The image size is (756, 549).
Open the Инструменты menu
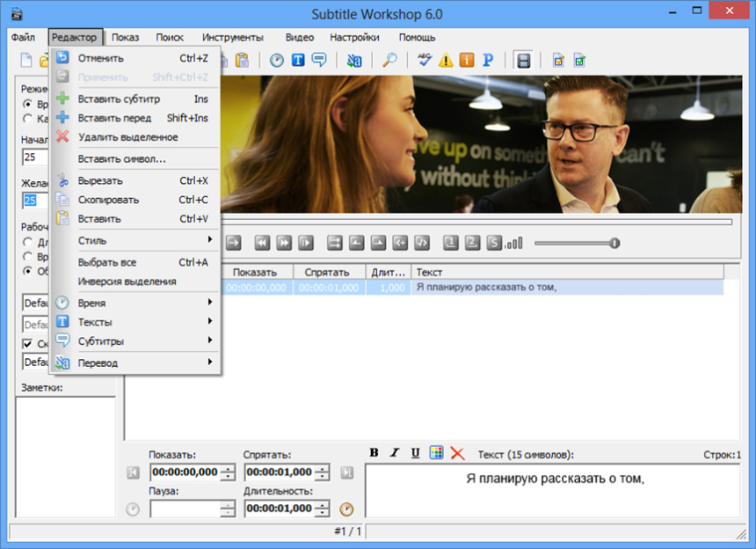(x=232, y=37)
